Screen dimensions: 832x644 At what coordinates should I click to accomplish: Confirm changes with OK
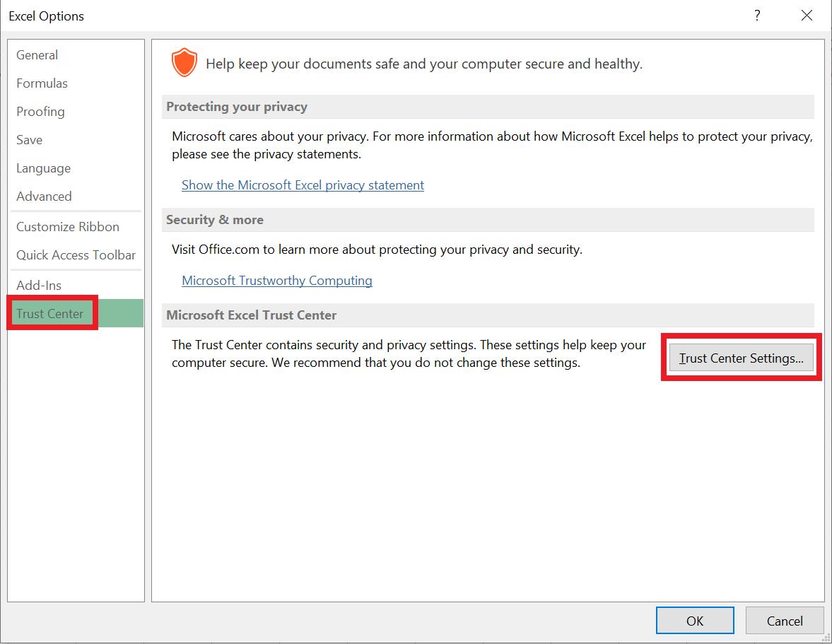[x=695, y=621]
